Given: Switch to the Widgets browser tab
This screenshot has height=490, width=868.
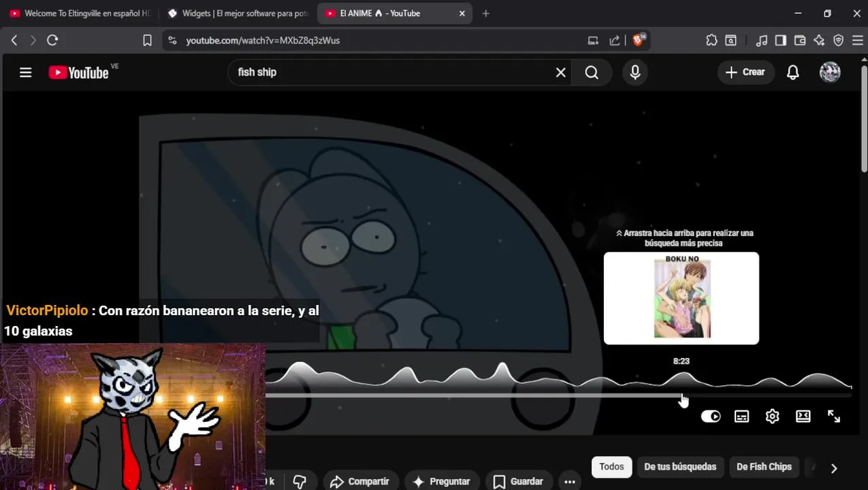Looking at the screenshot, I should point(238,13).
